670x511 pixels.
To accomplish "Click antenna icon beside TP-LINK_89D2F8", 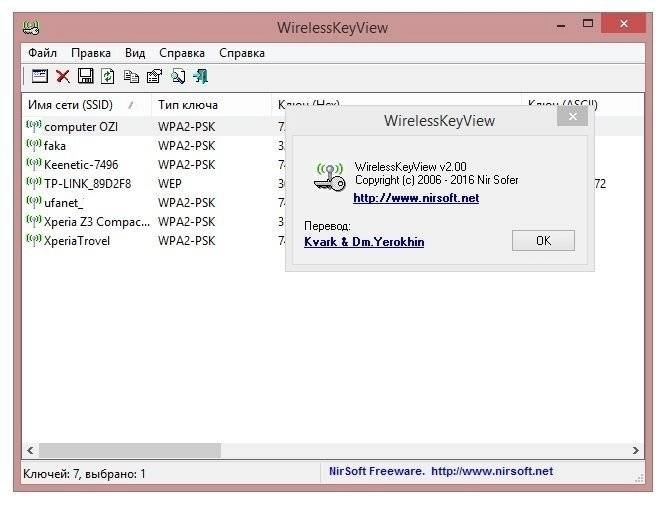I will tap(34, 183).
